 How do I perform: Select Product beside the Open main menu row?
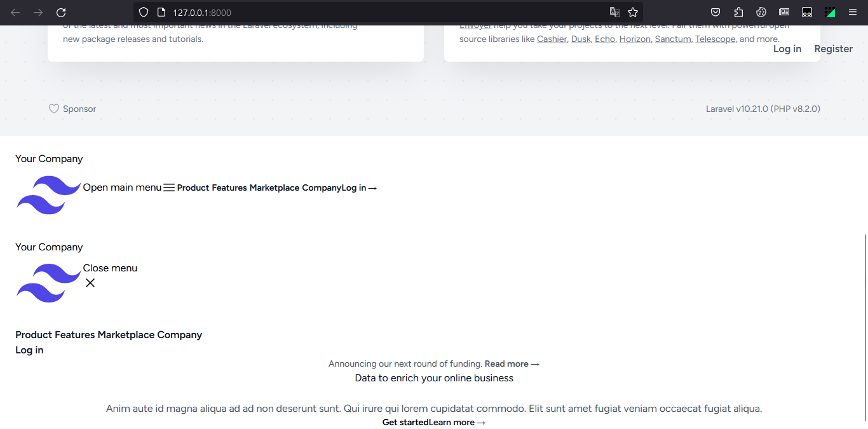pos(193,188)
